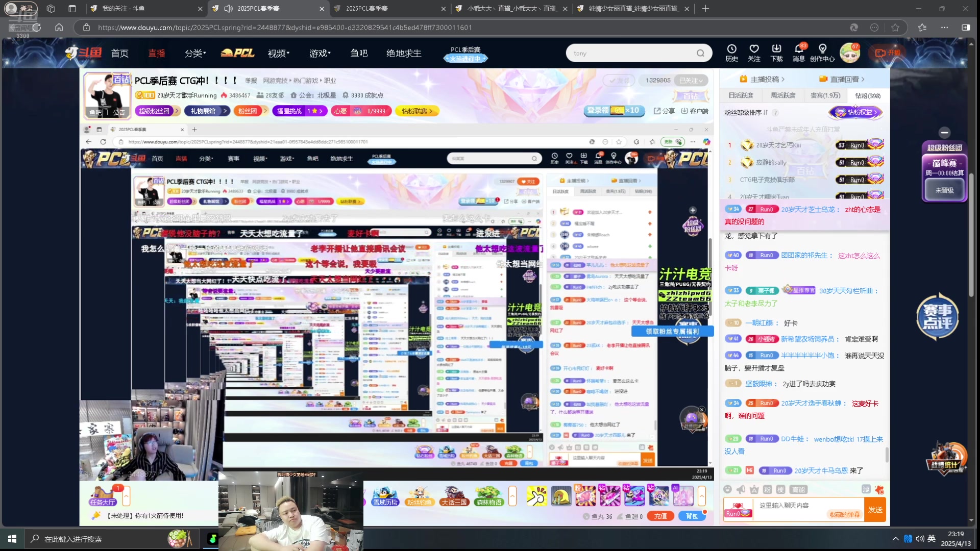
Task: Open 钻粉权益 benefits link
Action: pos(856,112)
